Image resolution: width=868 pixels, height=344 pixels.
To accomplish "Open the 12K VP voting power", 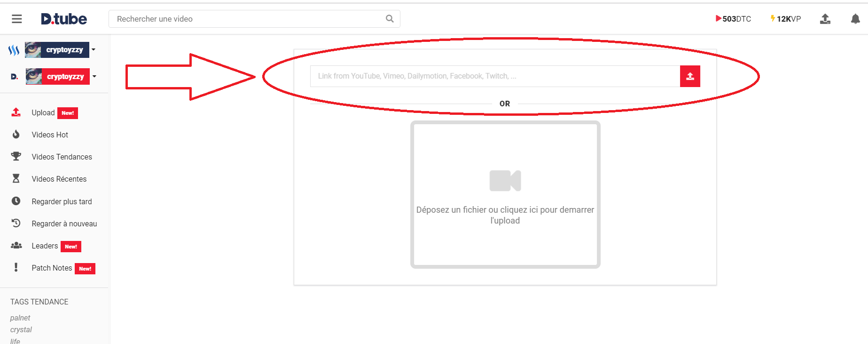I will (785, 19).
